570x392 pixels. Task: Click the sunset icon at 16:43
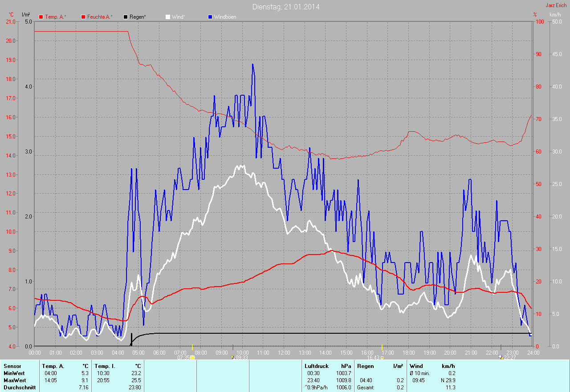point(382,357)
